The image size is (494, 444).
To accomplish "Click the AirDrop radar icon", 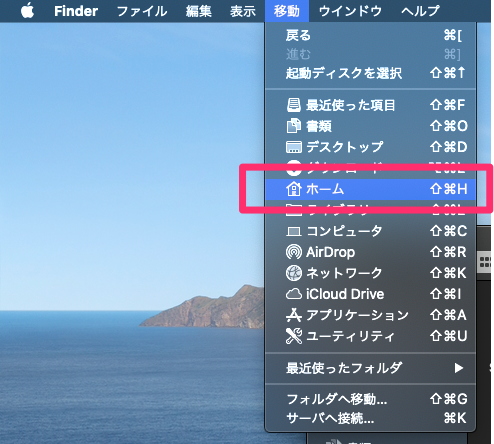I will coord(294,252).
